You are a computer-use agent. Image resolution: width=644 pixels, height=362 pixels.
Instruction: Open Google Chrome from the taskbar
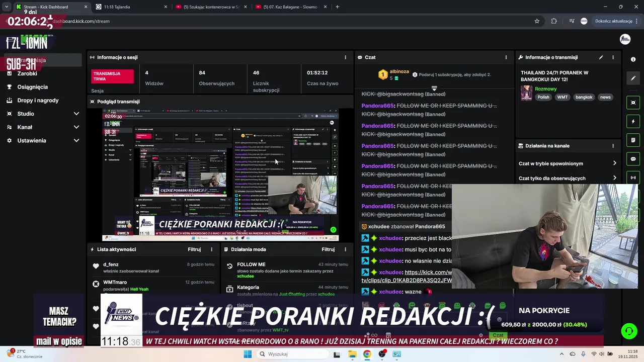pos(367,354)
